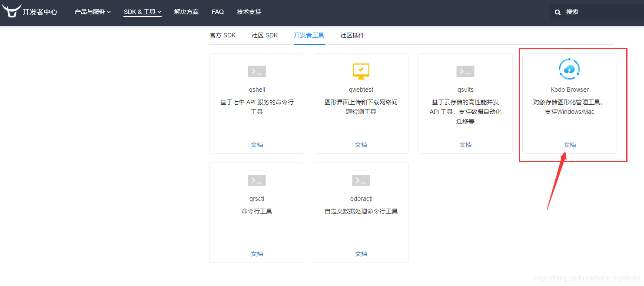The width and height of the screenshot is (644, 286).
Task: Click the Kodo Browser cloud icon
Action: [569, 69]
